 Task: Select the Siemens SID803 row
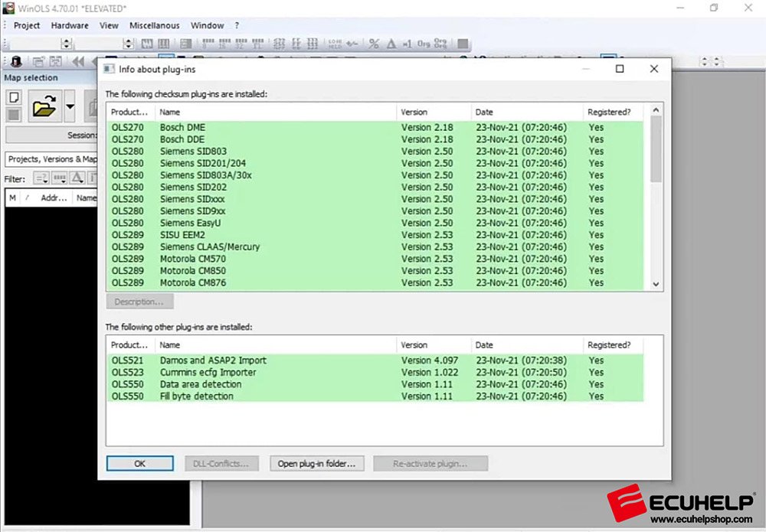(x=375, y=152)
